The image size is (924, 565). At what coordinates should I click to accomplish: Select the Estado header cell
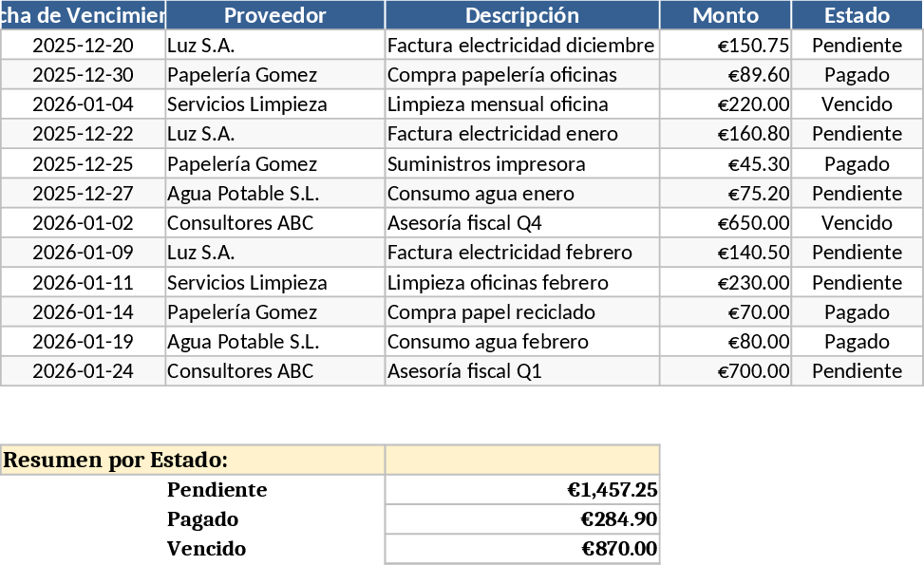pyautogui.click(x=857, y=15)
